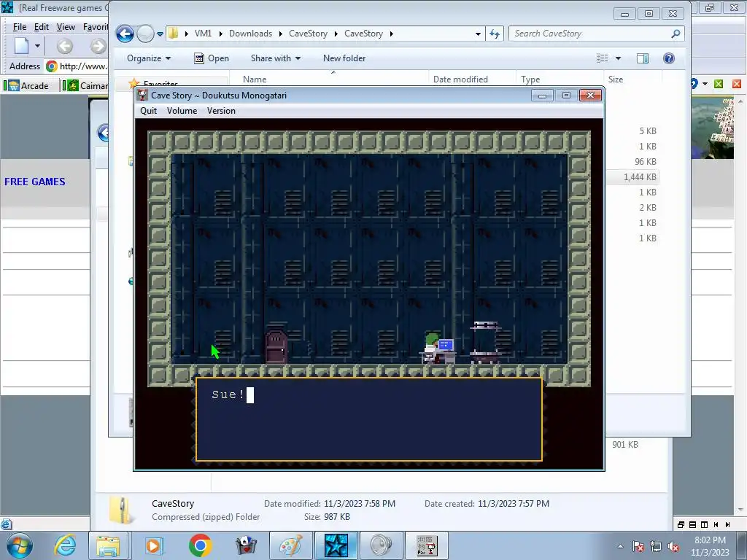This screenshot has height=560, width=747.
Task: Click the Caiman favorites bar link
Action: [x=88, y=86]
